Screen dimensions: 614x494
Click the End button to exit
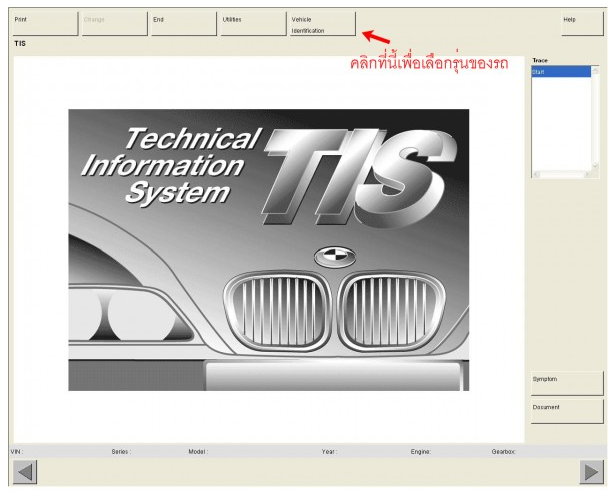tap(182, 24)
